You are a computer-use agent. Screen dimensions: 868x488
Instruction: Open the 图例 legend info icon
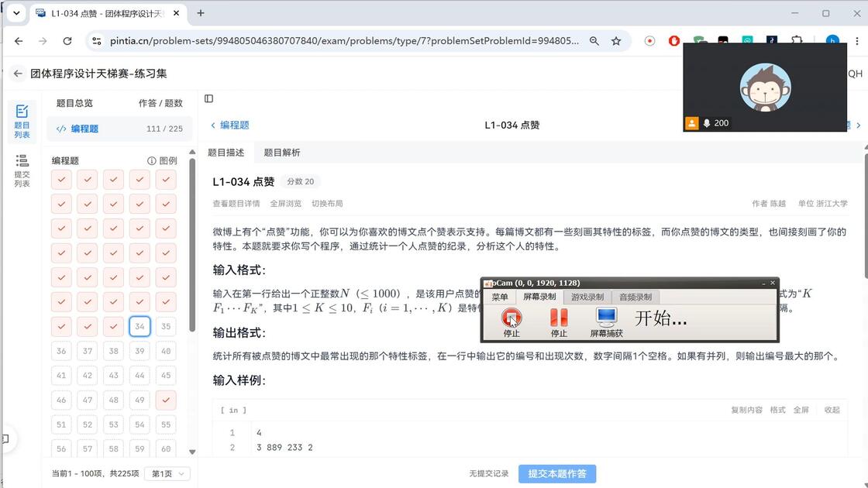pos(152,160)
